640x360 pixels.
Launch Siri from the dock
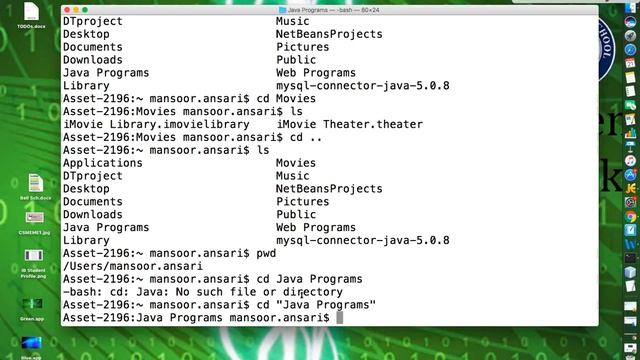(x=630, y=22)
